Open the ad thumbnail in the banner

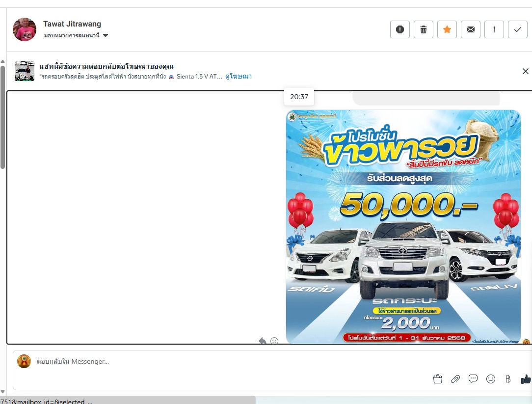pyautogui.click(x=25, y=71)
